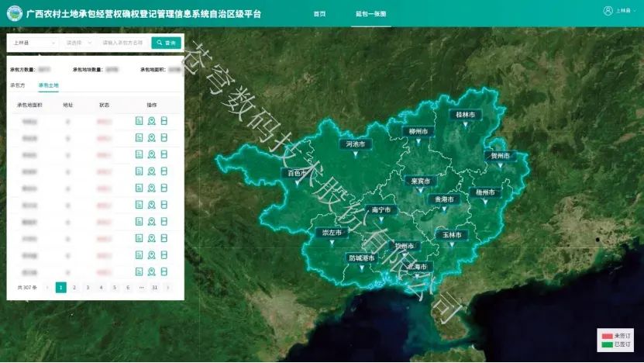Go to pagination page 5
Screen dimensions: 644x363
coord(115,287)
